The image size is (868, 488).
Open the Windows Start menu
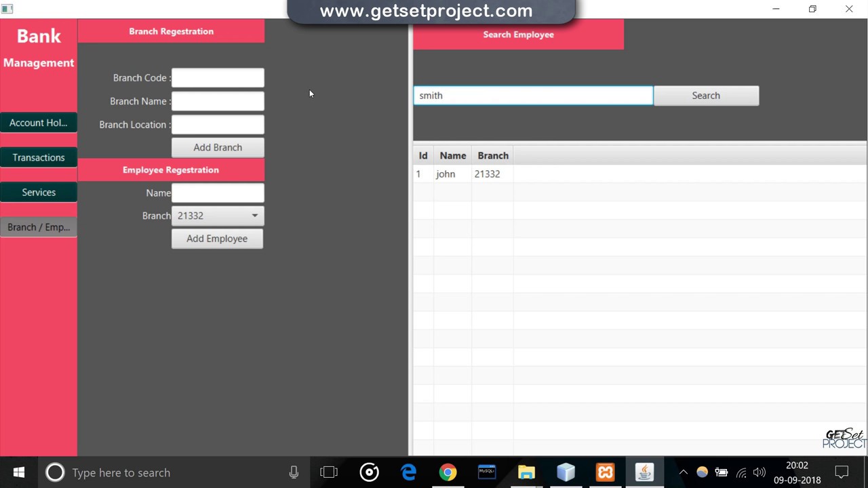[x=19, y=472]
